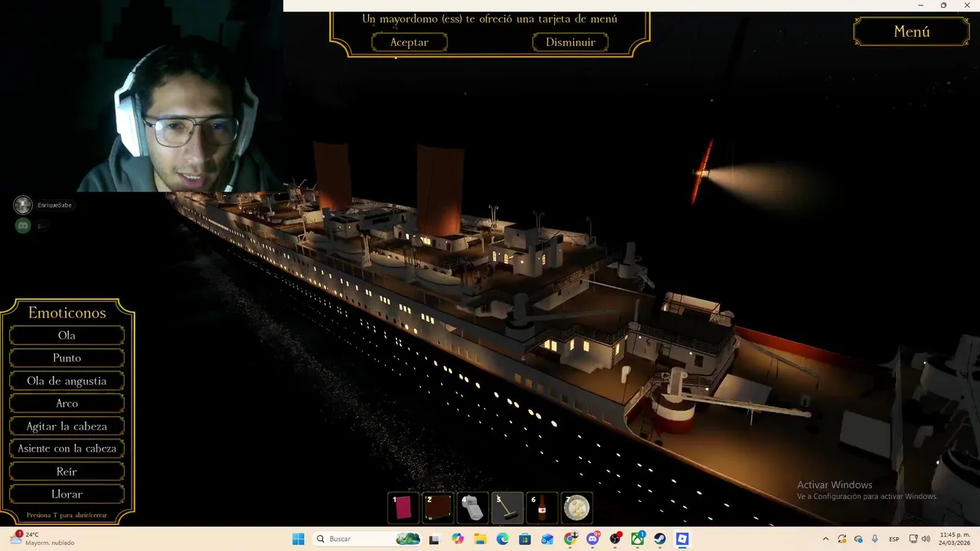Screen dimensions: 980x551
Task: Open the Xbox app on the taskbar
Action: pyautogui.click(x=638, y=539)
